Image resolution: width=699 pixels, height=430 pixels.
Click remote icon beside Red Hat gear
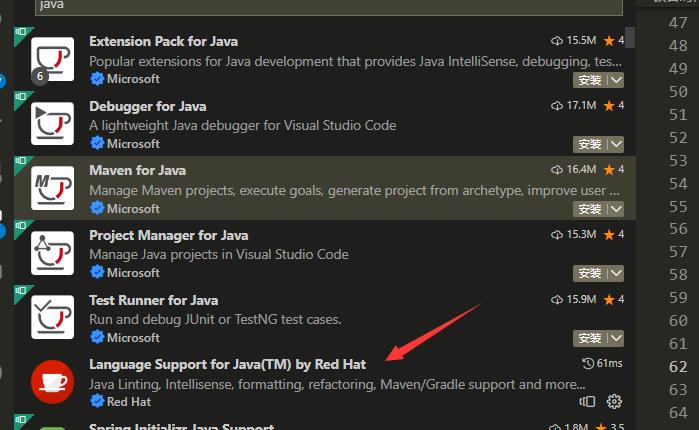(x=588, y=401)
